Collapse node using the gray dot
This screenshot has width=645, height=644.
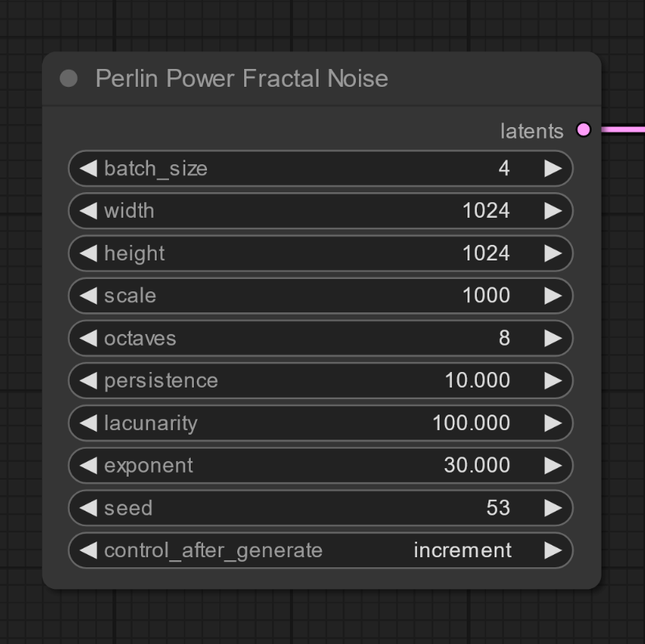tap(68, 78)
